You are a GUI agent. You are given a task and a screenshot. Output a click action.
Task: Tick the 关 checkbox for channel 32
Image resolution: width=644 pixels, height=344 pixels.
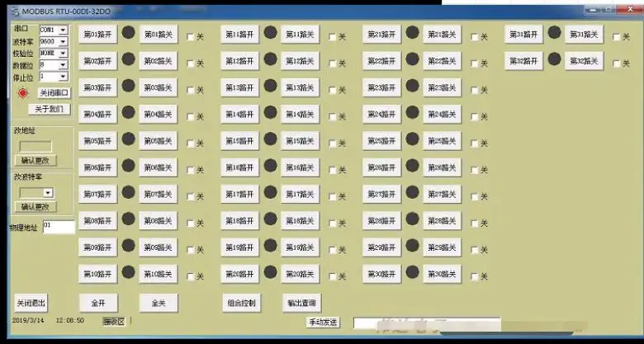616,64
